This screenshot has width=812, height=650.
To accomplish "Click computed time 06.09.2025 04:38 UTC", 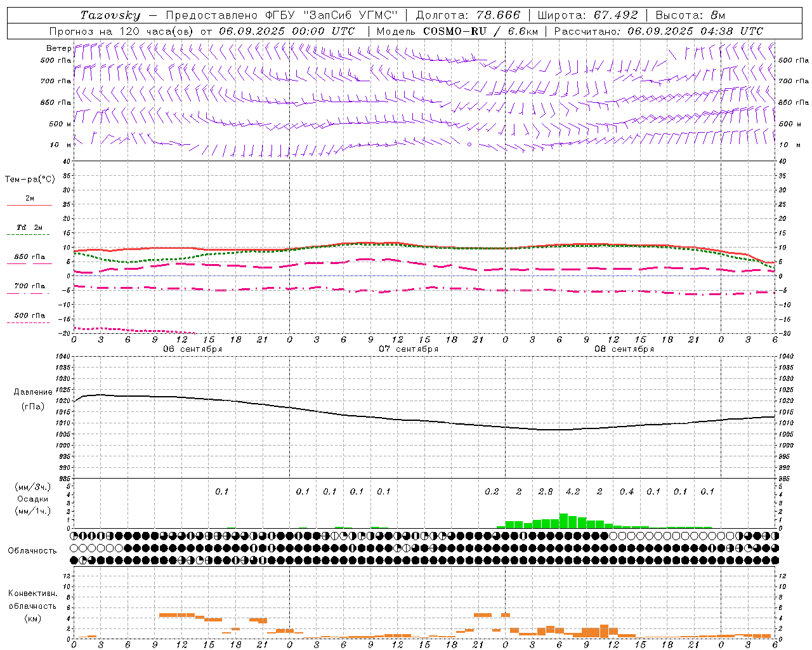I will (x=695, y=31).
